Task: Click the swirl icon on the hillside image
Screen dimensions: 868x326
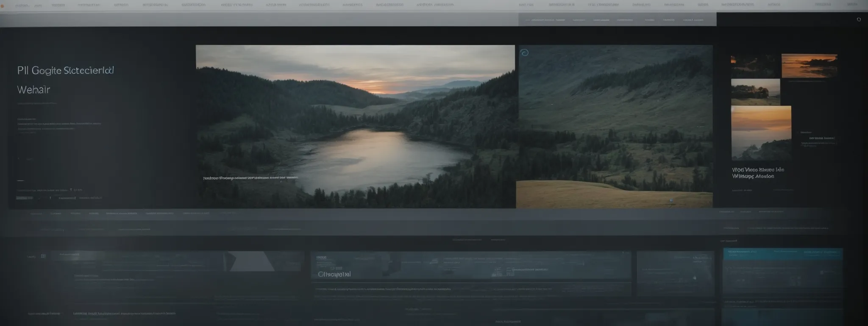Action: click(x=524, y=53)
